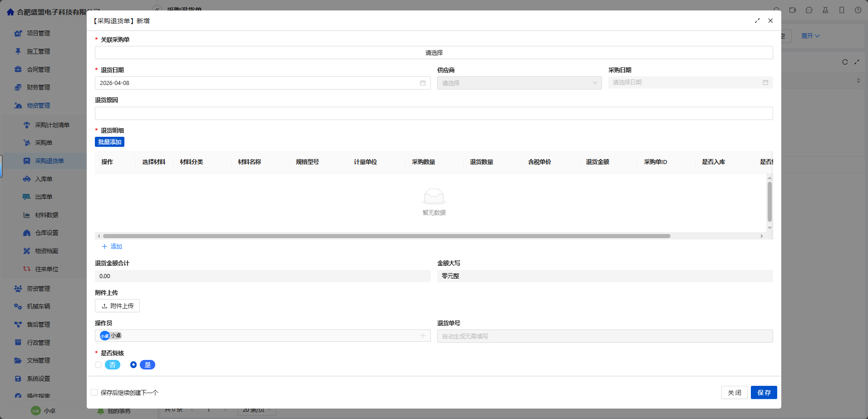Open 出库单 in the sidebar menu
This screenshot has width=868, height=419.
pos(44,197)
